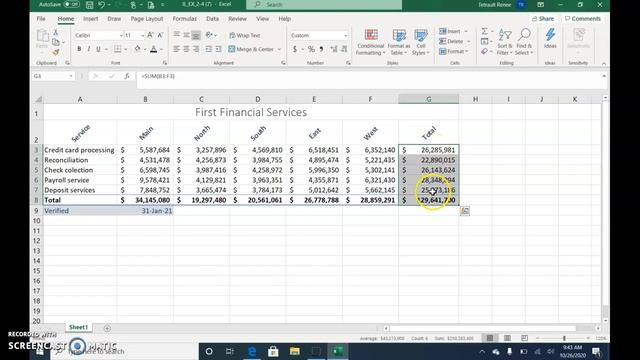Image resolution: width=640 pixels, height=360 pixels.
Task: Open the Calibri font name dropdown
Action: pyautogui.click(x=121, y=36)
